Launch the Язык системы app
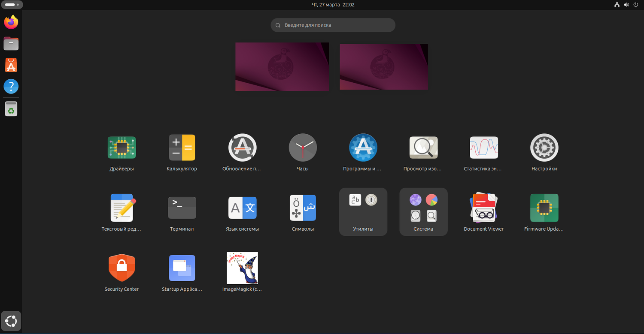This screenshot has height=334, width=644. tap(242, 208)
